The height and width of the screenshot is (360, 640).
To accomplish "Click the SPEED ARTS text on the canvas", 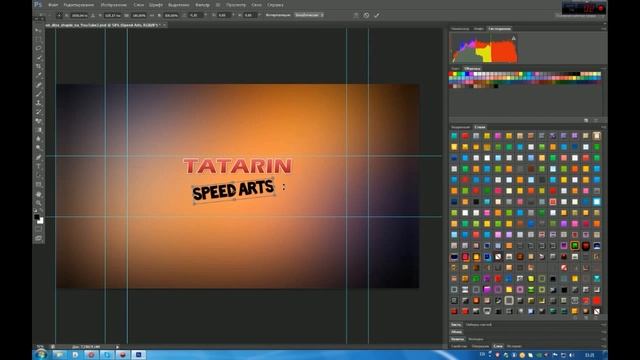I will coord(233,190).
